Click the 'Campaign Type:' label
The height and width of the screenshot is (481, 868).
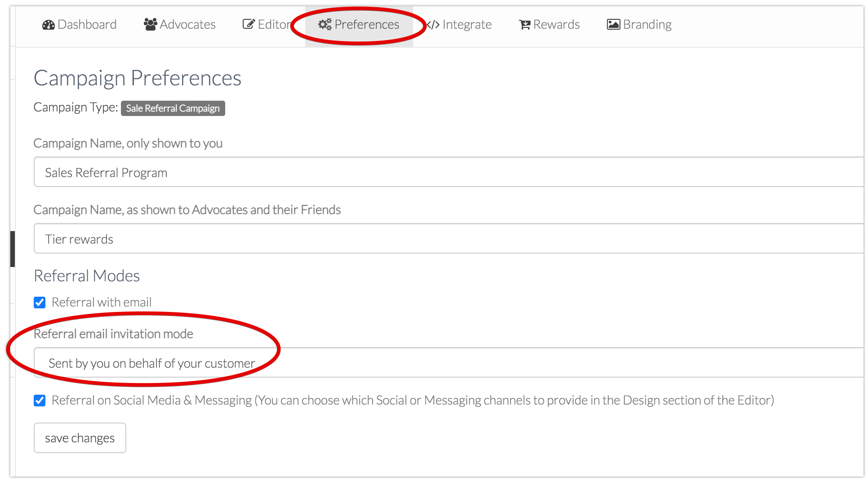[76, 107]
